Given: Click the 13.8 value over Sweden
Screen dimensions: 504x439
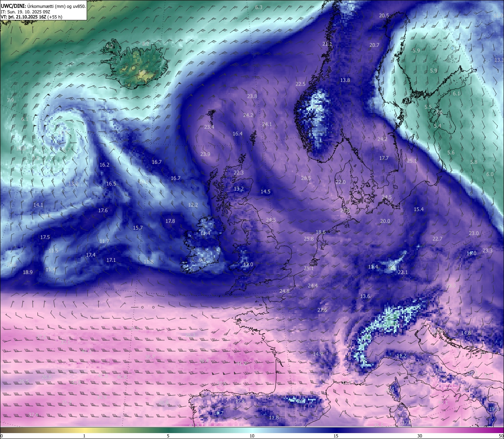Looking at the screenshot, I should pos(345,80).
